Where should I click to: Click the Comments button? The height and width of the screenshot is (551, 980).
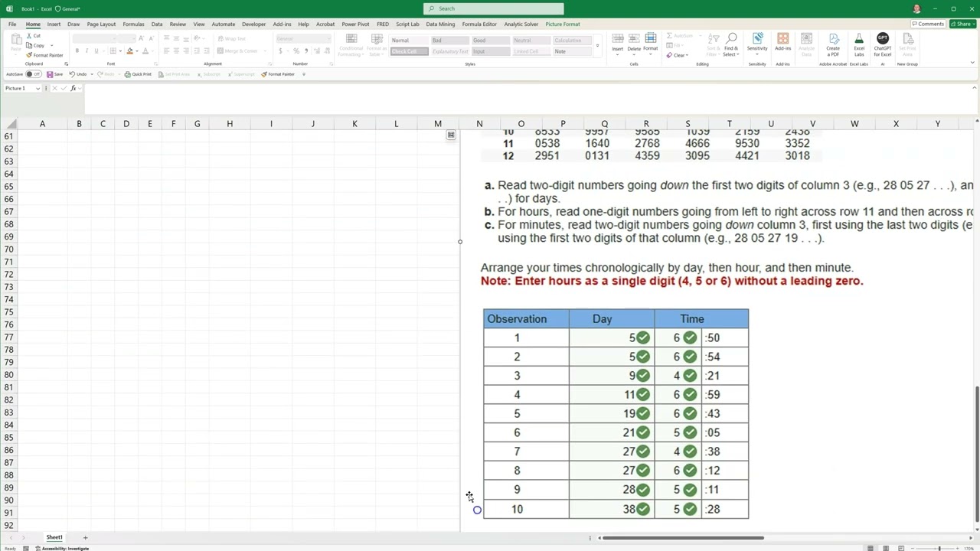[927, 24]
